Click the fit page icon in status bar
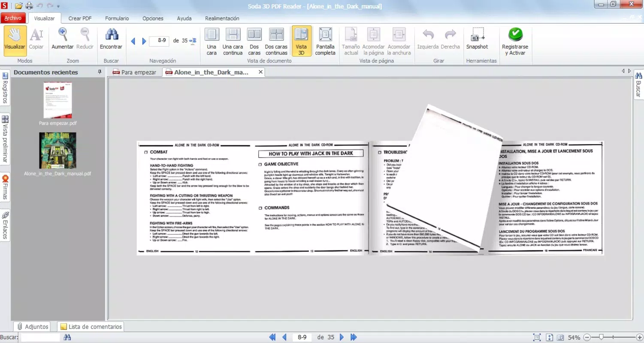This screenshot has height=343, width=644. (537, 337)
